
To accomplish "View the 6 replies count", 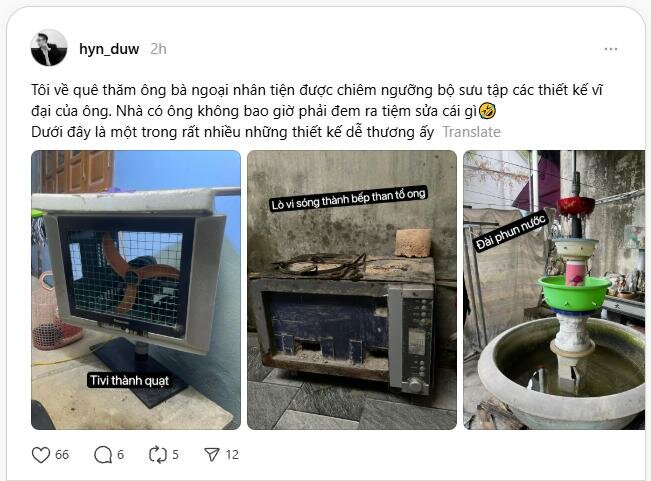I will [x=120, y=455].
